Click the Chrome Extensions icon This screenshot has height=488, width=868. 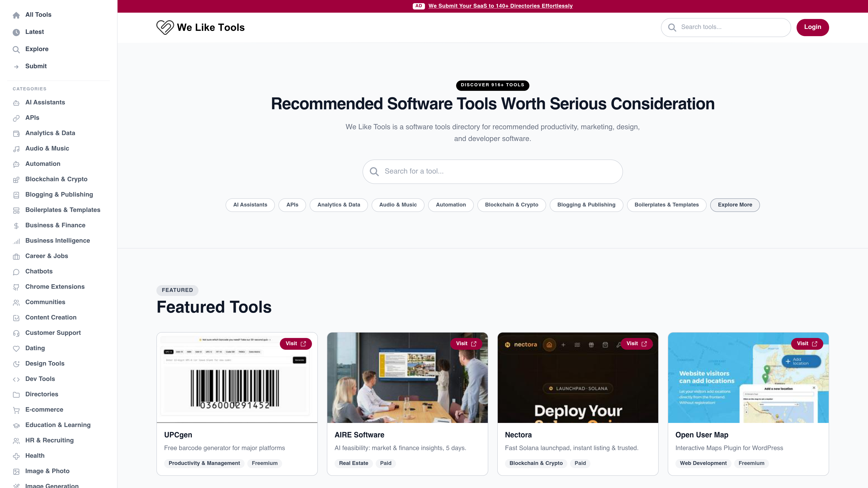(x=16, y=287)
